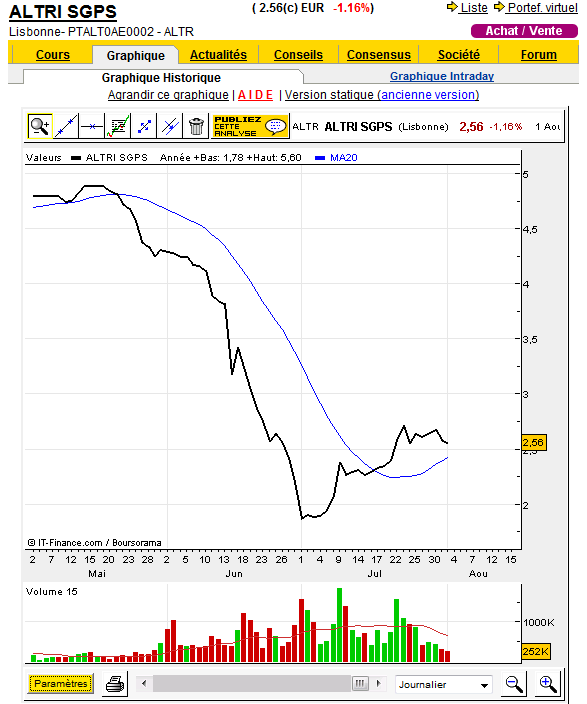Click the scrollbar right arrow
Screen dimensions: 587x704
pos(378,684)
